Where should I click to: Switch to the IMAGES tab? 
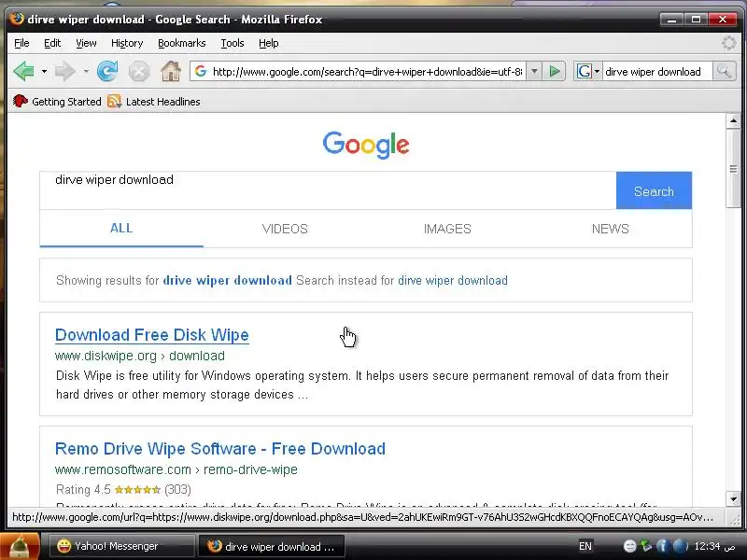(x=447, y=229)
